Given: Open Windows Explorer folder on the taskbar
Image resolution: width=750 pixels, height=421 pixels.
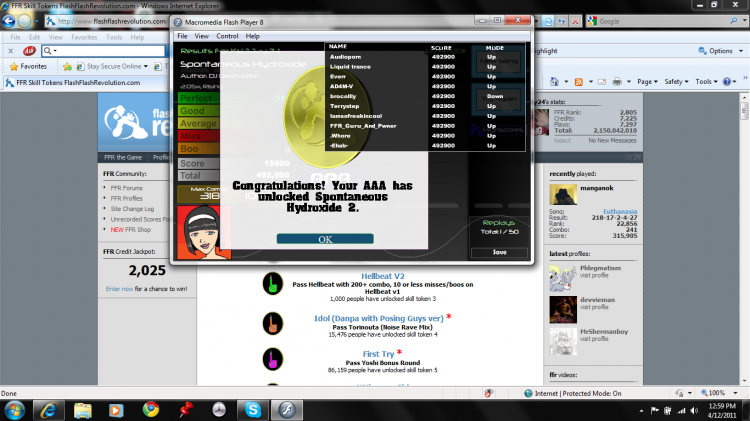Looking at the screenshot, I should coord(83,410).
